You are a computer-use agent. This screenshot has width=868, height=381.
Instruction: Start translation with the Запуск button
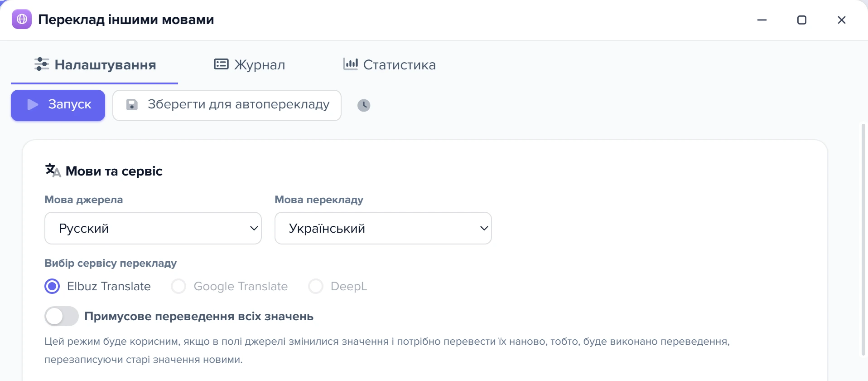point(58,105)
